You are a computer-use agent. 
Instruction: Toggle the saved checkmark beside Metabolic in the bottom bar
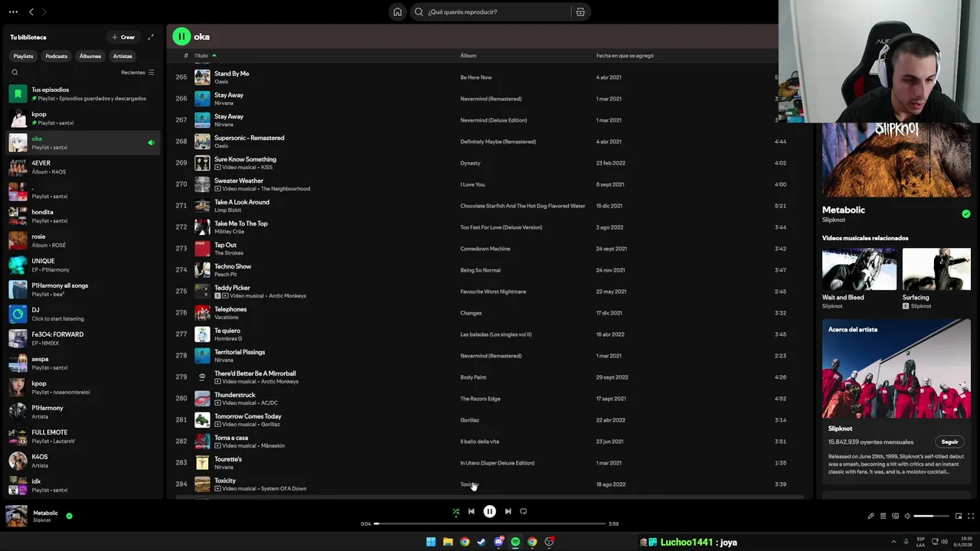pos(69,516)
